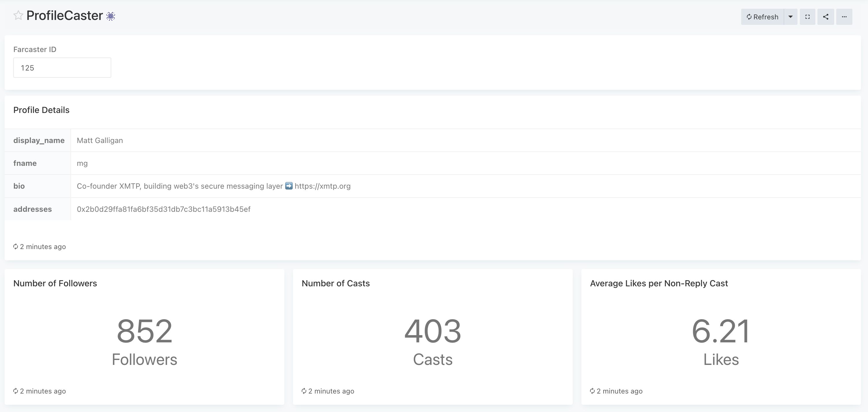Open the refresh interval dropdown arrow
Viewport: 868px width, 412px height.
tap(791, 17)
